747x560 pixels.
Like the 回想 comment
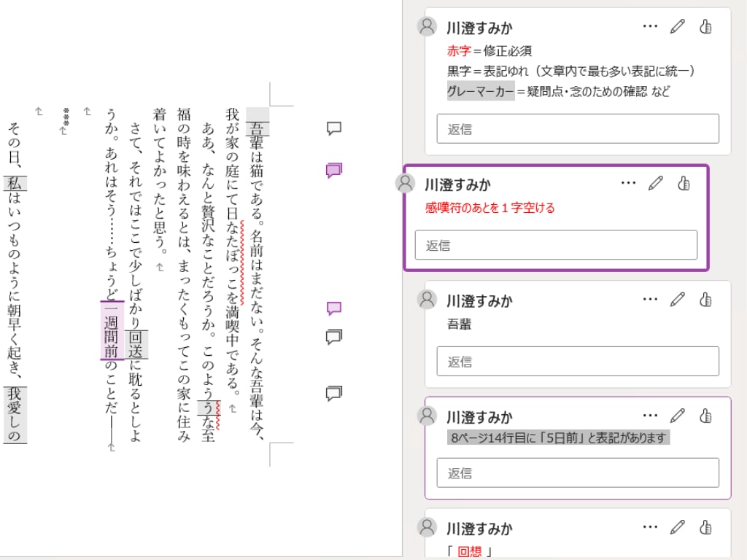coord(705,527)
